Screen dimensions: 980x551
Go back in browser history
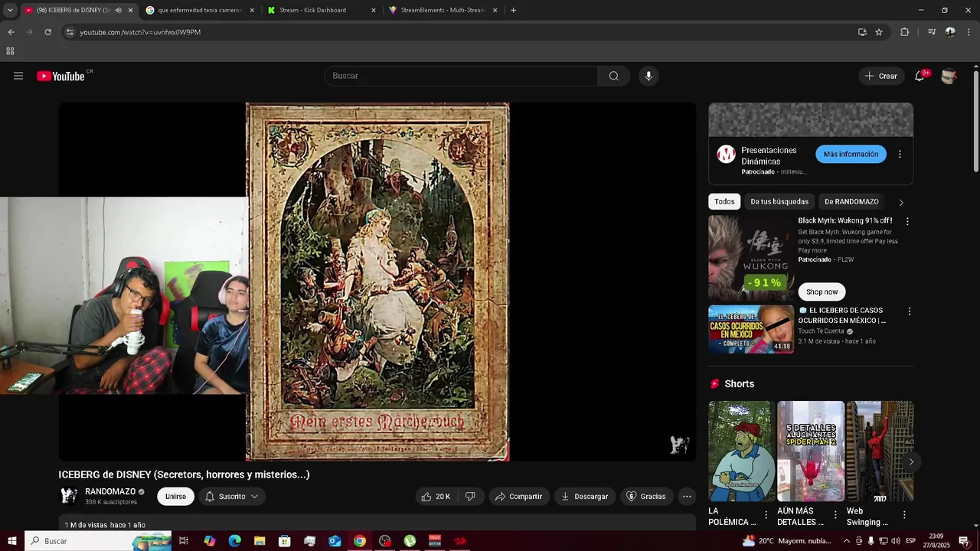coord(11,32)
